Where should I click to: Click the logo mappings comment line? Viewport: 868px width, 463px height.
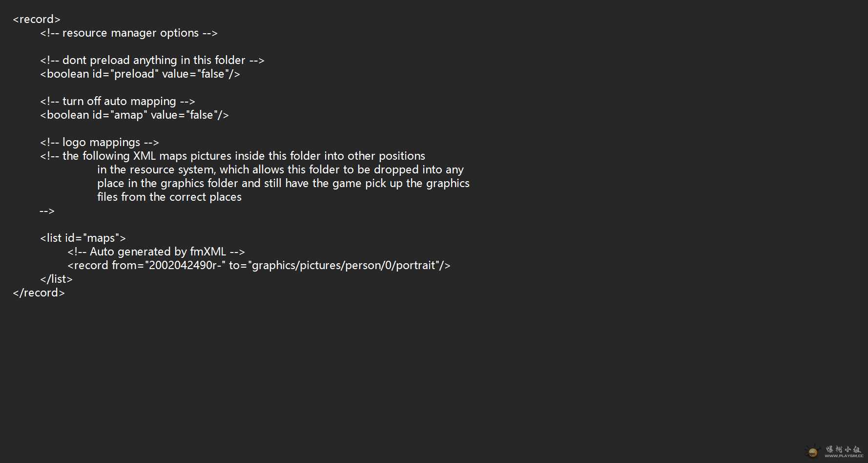pos(100,143)
